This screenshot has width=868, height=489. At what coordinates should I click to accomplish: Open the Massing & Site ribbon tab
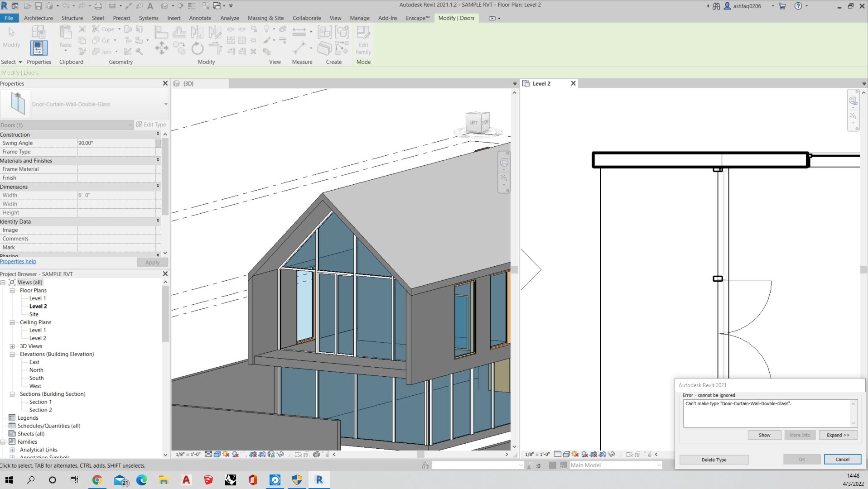(x=265, y=18)
